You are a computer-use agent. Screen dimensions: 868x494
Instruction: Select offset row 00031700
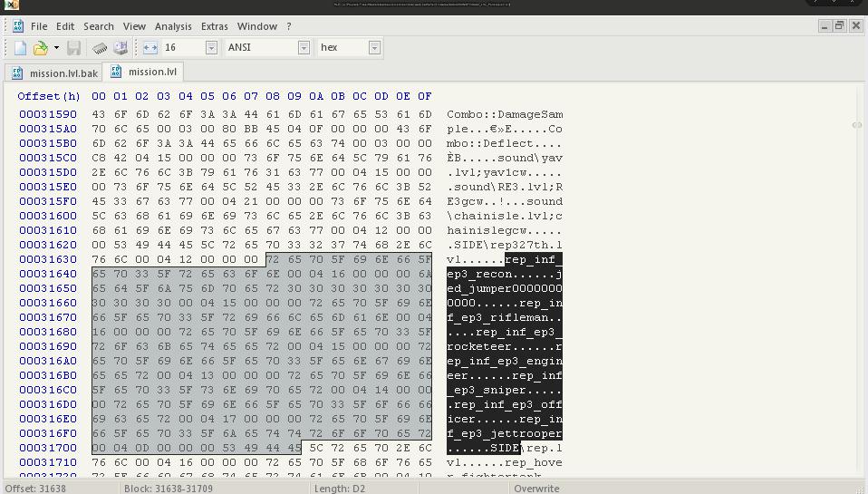pos(48,448)
